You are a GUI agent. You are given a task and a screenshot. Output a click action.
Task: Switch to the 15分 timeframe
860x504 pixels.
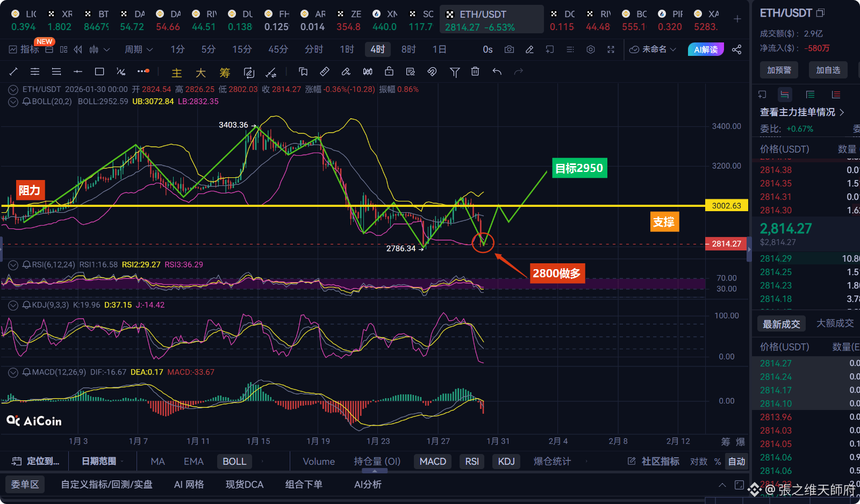click(x=242, y=49)
